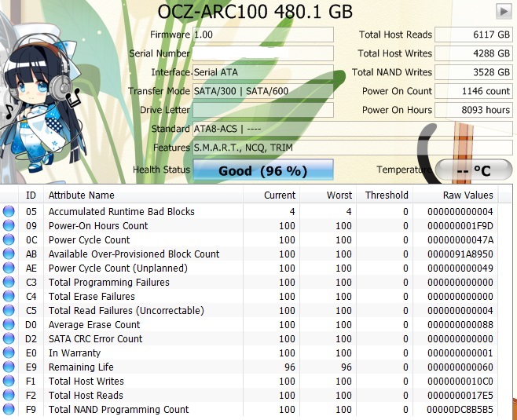Screen dimensions: 517x420
Task: Click the Current column header
Action: 272,195
